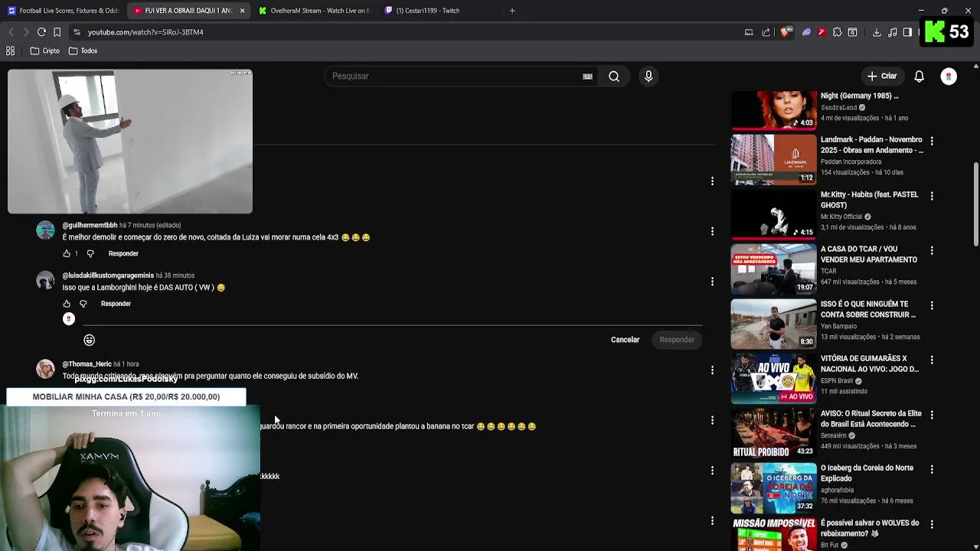Screen dimensions: 980x551
Task: Open Ritual Secreto da Elite video thumbnail
Action: 773,434
